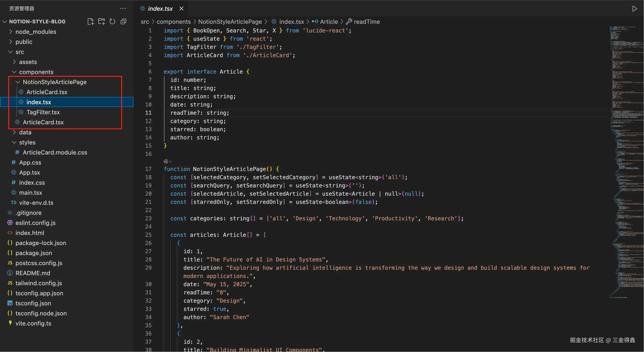Click the New File icon in explorer
The width and height of the screenshot is (644, 352).
click(x=90, y=21)
